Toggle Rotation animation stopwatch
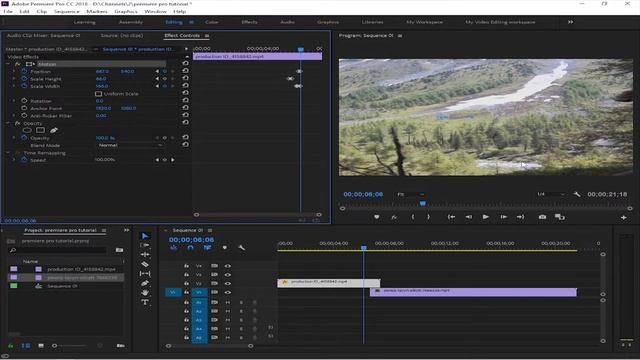 click(x=24, y=101)
